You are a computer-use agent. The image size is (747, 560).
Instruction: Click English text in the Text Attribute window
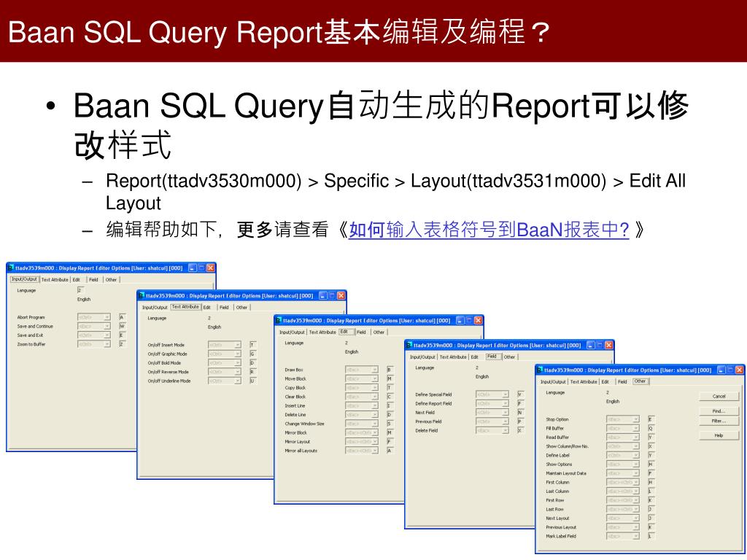[x=214, y=327]
